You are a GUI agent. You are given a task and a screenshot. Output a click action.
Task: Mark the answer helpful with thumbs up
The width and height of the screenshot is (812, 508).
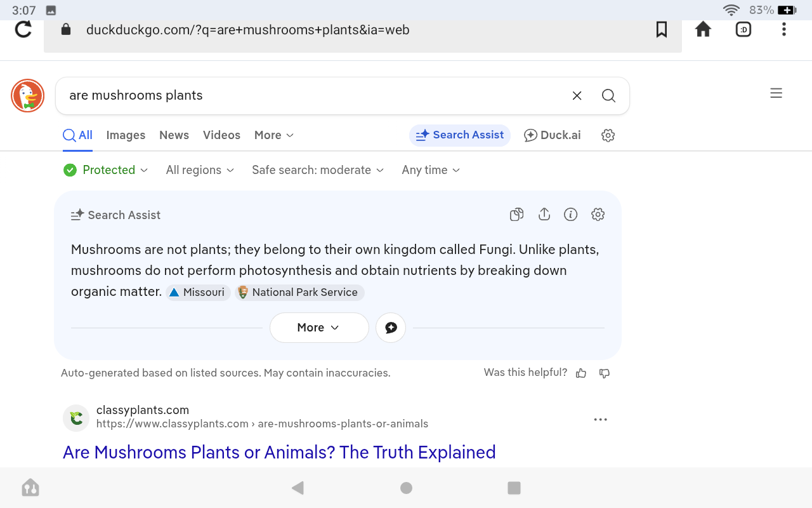(581, 373)
